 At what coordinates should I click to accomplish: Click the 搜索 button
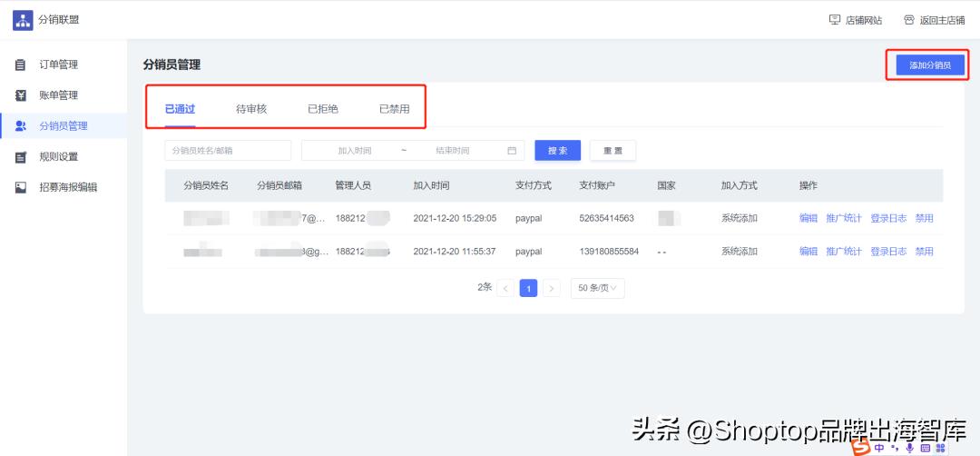tap(557, 150)
